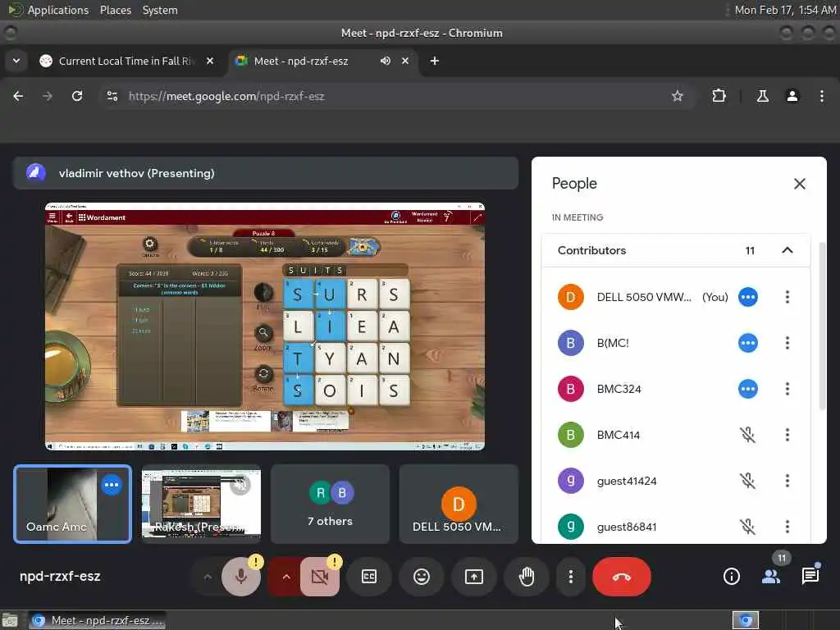Click muted mic icon for BMC414
The height and width of the screenshot is (630, 840).
(748, 435)
